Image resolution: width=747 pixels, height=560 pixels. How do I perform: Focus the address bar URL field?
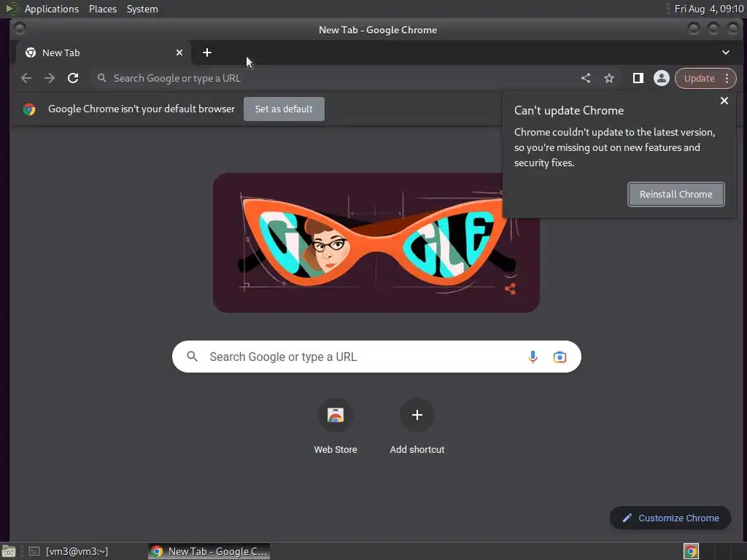(333, 78)
